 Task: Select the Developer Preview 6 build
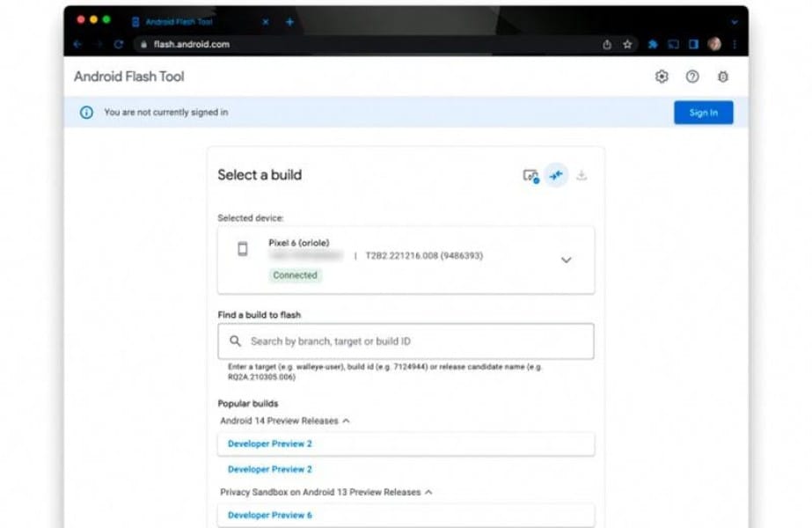tap(270, 515)
